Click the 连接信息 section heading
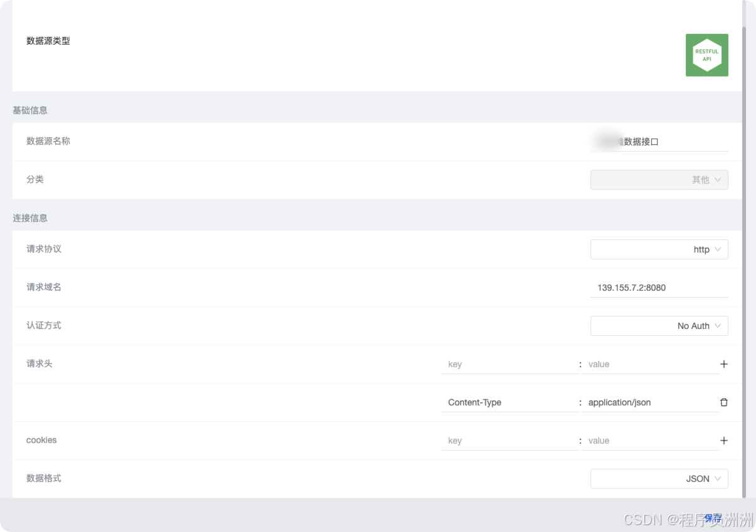756x532 pixels. [30, 218]
